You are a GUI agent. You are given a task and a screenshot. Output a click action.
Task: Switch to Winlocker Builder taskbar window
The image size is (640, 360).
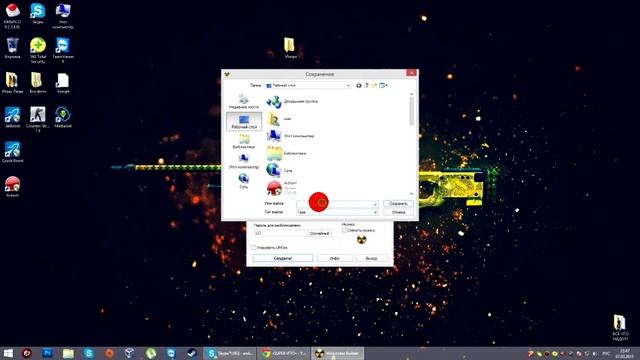tap(338, 353)
